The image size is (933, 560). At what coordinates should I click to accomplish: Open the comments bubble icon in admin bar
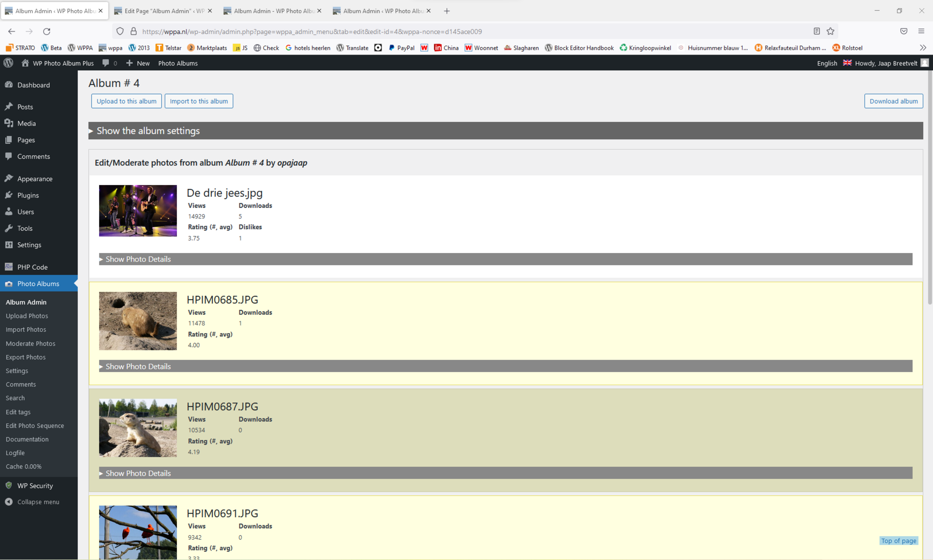(x=106, y=63)
